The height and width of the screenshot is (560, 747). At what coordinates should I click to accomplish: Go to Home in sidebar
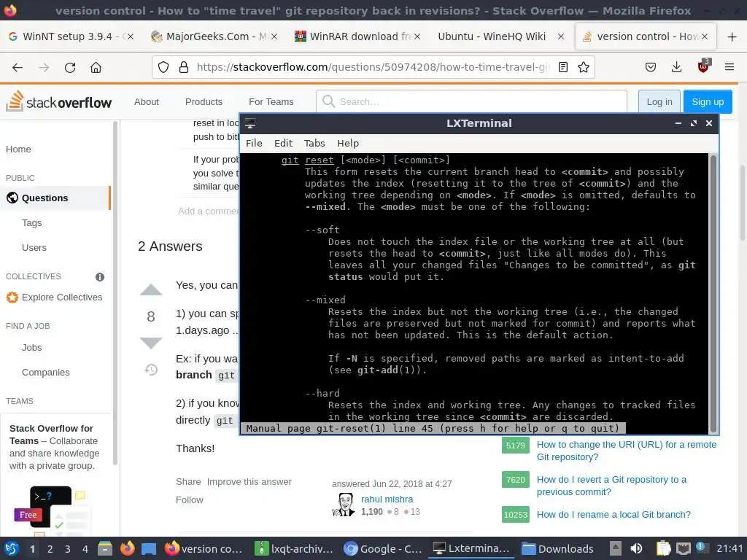click(x=18, y=149)
